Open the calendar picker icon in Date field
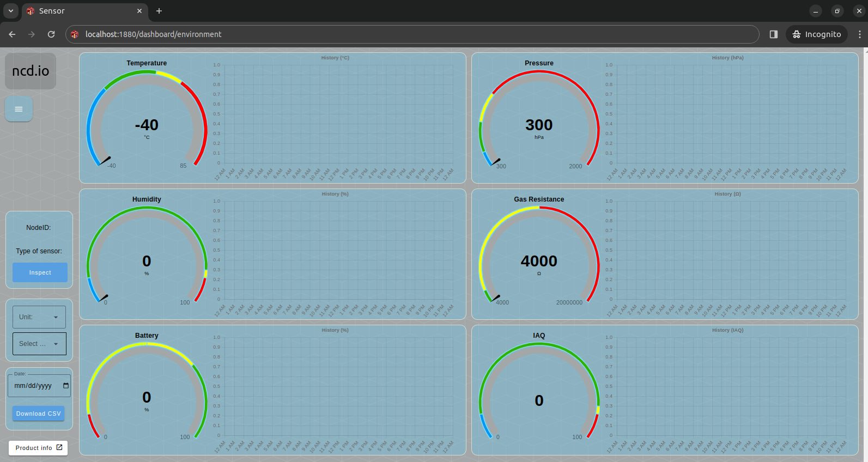This screenshot has height=462, width=868. [x=66, y=386]
